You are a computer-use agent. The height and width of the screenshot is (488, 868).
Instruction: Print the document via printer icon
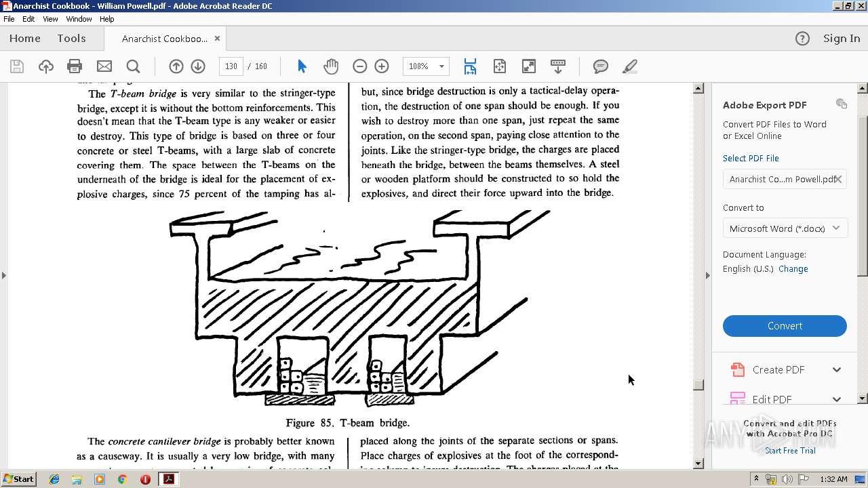pyautogui.click(x=75, y=66)
